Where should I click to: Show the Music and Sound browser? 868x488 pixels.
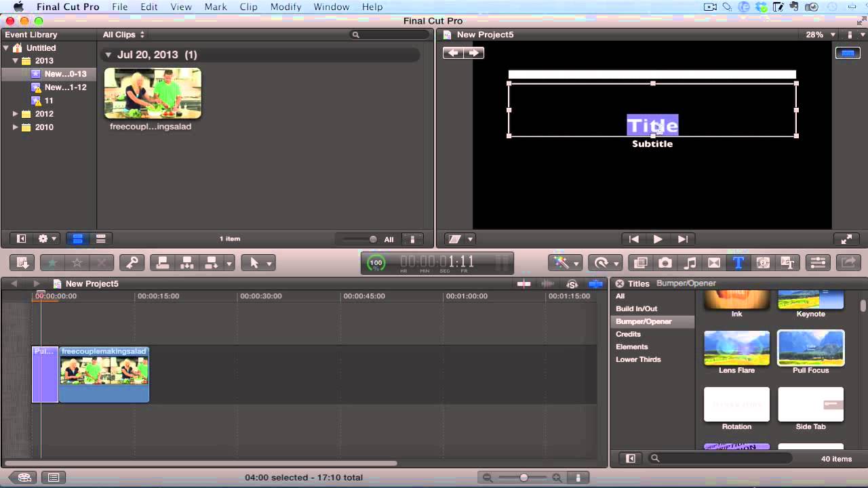690,263
